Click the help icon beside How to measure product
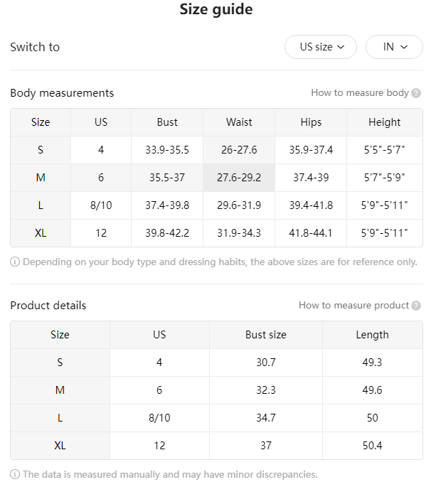This screenshot has width=441, height=504. [416, 306]
